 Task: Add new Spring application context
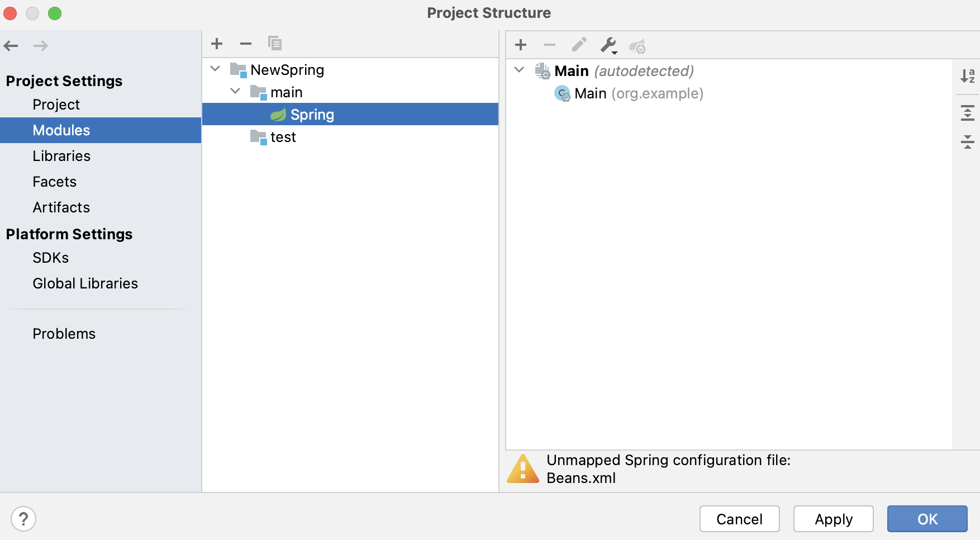pos(521,45)
